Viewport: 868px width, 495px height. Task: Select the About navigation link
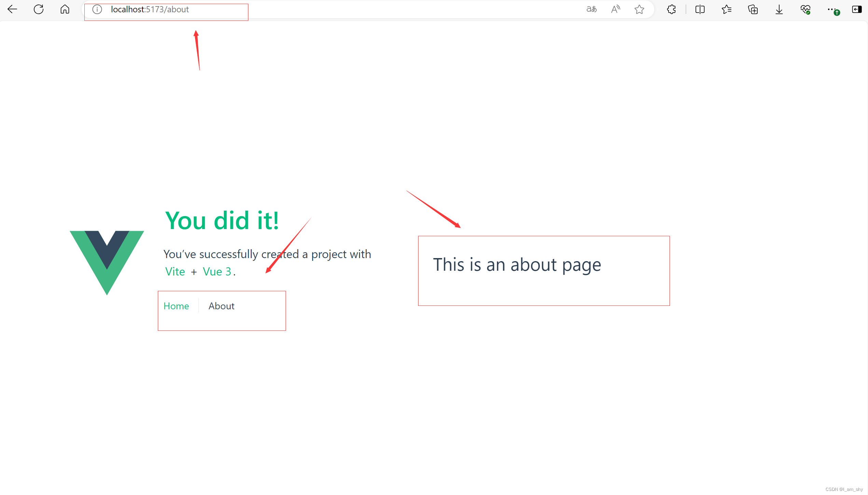tap(221, 306)
